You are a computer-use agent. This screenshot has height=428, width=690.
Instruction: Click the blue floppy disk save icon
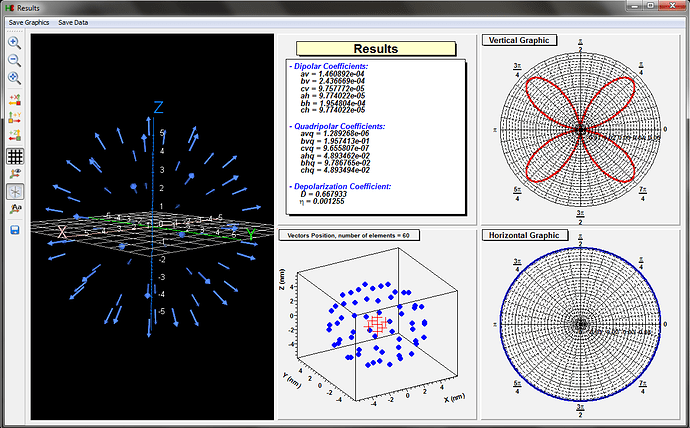point(15,230)
